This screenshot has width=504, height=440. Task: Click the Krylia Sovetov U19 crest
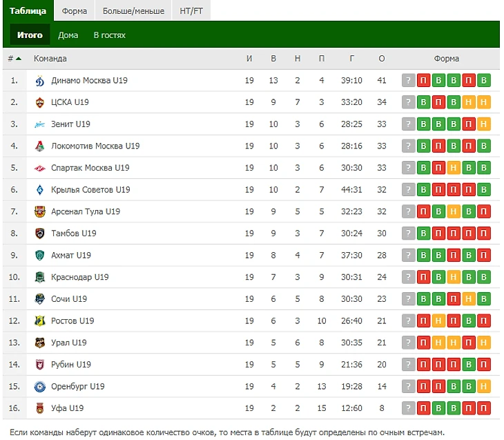[x=40, y=190]
